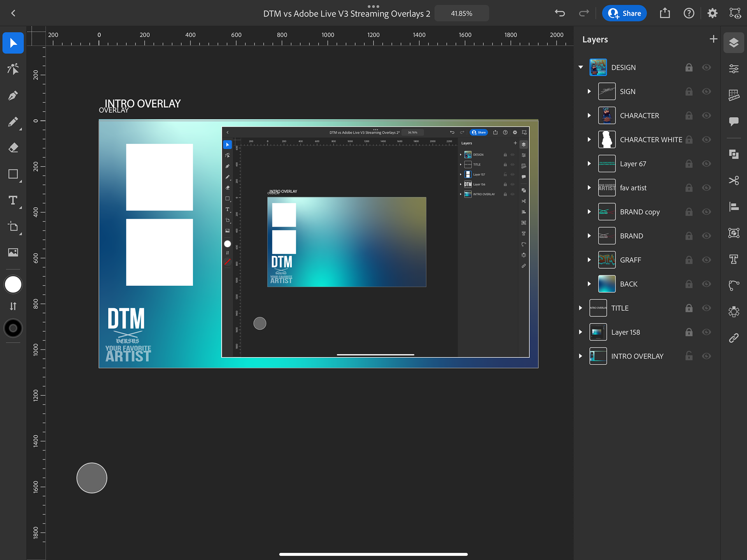Add a new layer with plus
The height and width of the screenshot is (560, 747).
(713, 39)
